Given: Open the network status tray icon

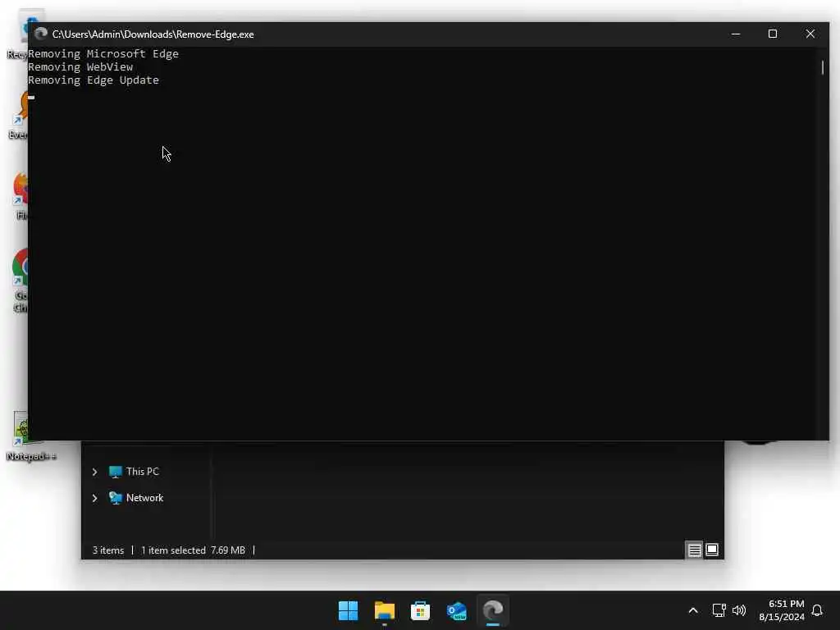Looking at the screenshot, I should [719, 610].
